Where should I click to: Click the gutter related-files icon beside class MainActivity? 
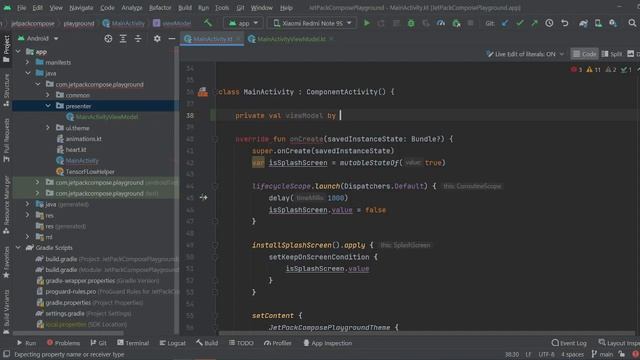pyautogui.click(x=203, y=92)
